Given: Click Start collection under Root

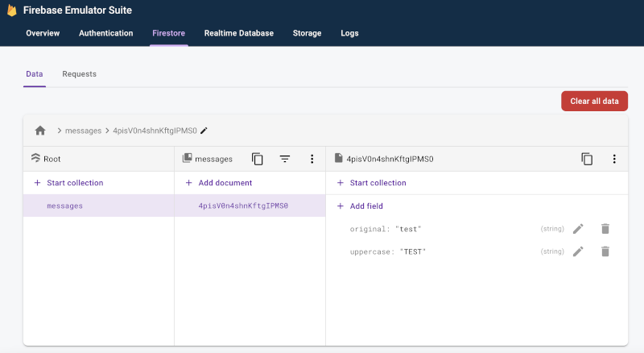Looking at the screenshot, I should click(68, 183).
